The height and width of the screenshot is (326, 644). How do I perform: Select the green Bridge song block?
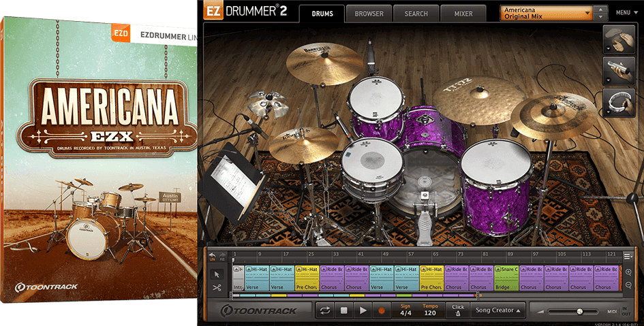pyautogui.click(x=506, y=278)
